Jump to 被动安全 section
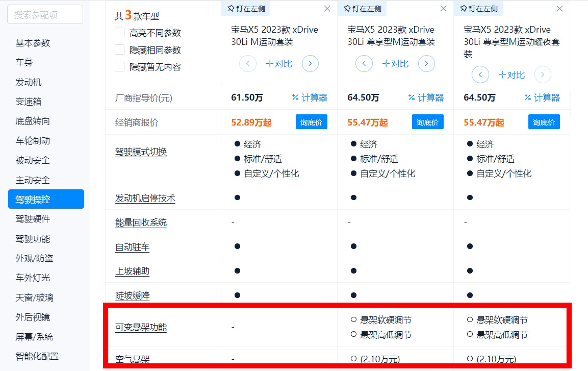 33,160
